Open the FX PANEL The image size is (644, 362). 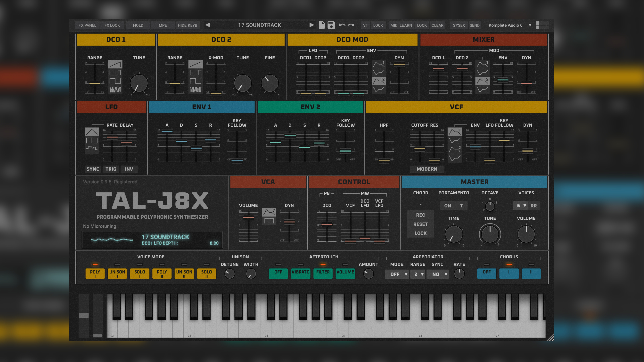click(87, 25)
